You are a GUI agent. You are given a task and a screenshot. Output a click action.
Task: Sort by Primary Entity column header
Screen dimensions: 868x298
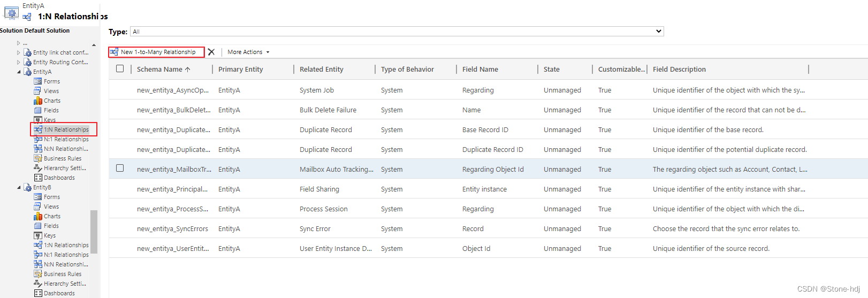pyautogui.click(x=240, y=69)
